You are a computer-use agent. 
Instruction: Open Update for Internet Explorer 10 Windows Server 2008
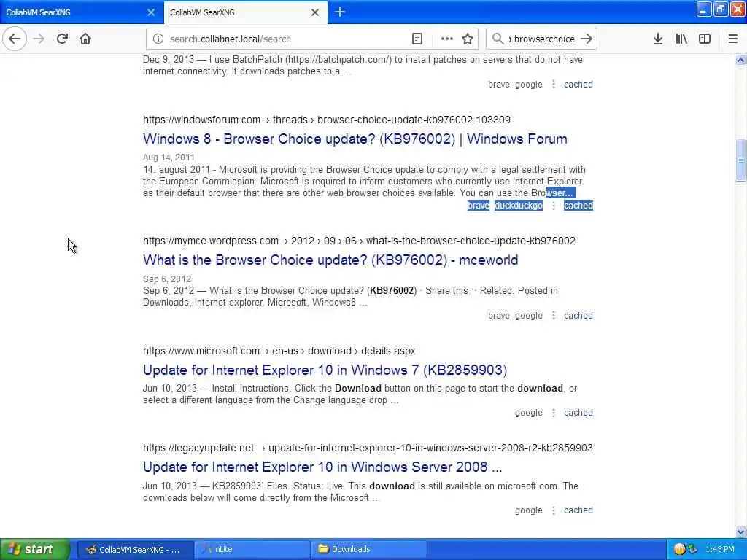click(x=322, y=467)
